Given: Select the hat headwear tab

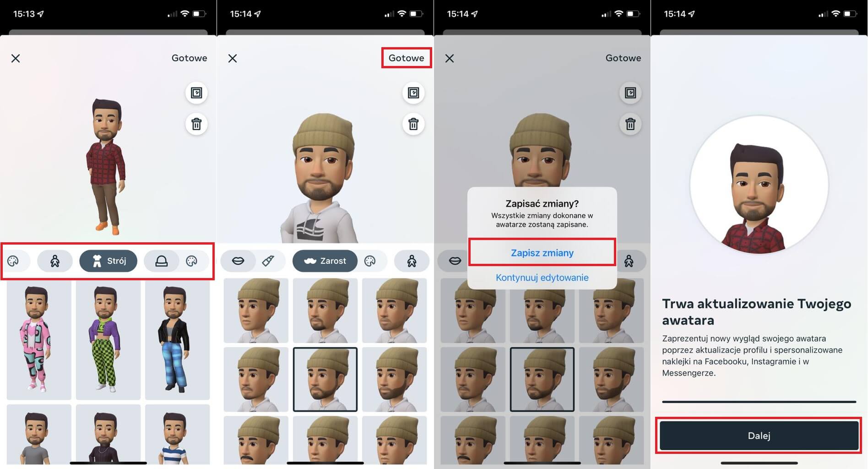Looking at the screenshot, I should pos(161,261).
